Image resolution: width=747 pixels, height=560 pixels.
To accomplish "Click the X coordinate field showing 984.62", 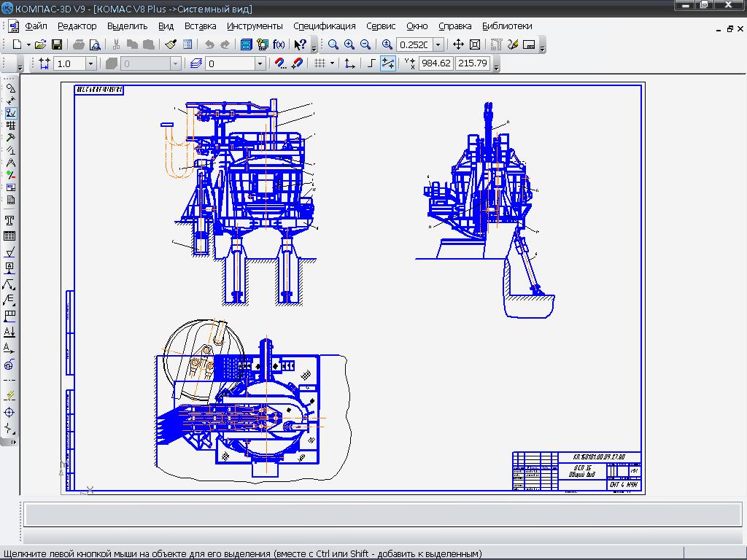I will point(436,63).
